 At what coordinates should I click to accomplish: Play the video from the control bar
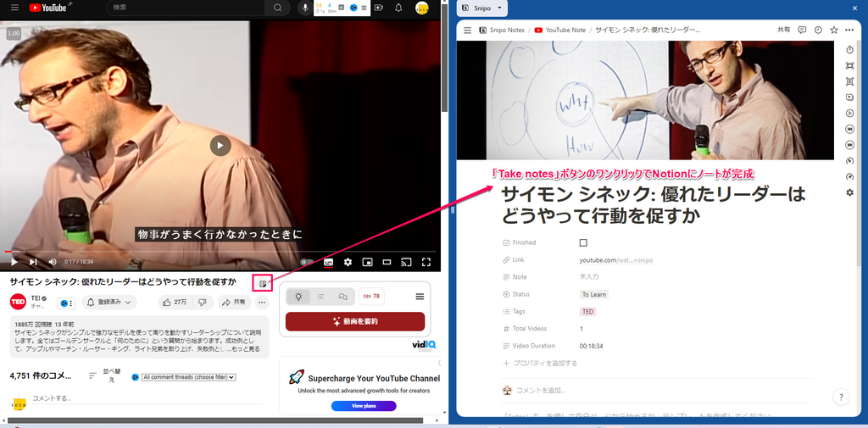[14, 262]
